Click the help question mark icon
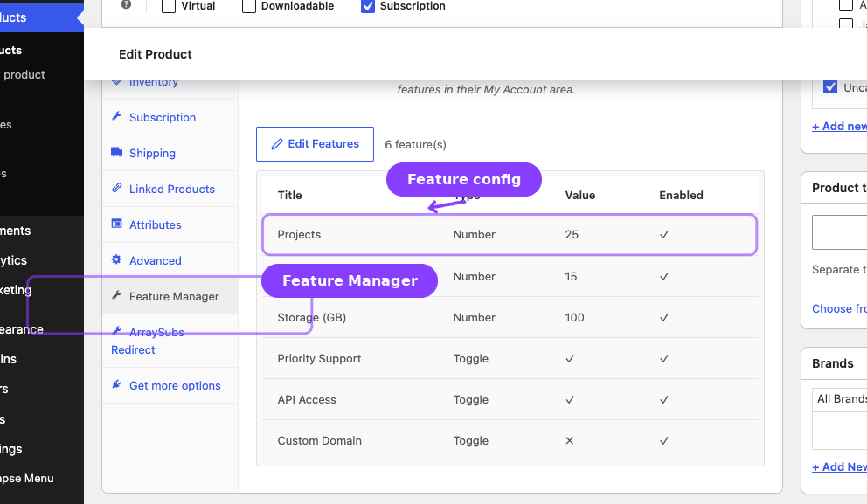This screenshot has height=504, width=867. point(126,4)
